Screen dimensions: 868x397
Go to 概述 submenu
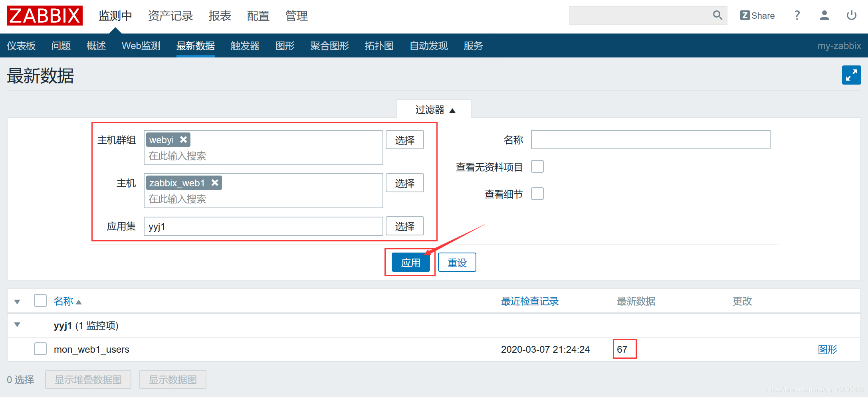[96, 46]
